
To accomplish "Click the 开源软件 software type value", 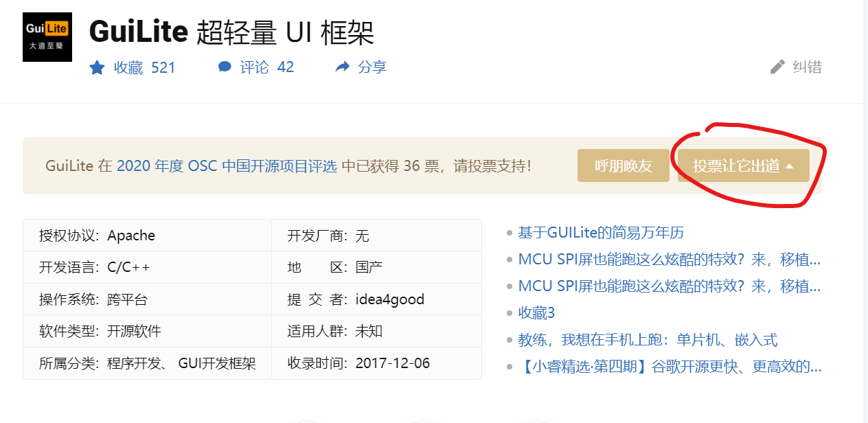I will coord(135,331).
